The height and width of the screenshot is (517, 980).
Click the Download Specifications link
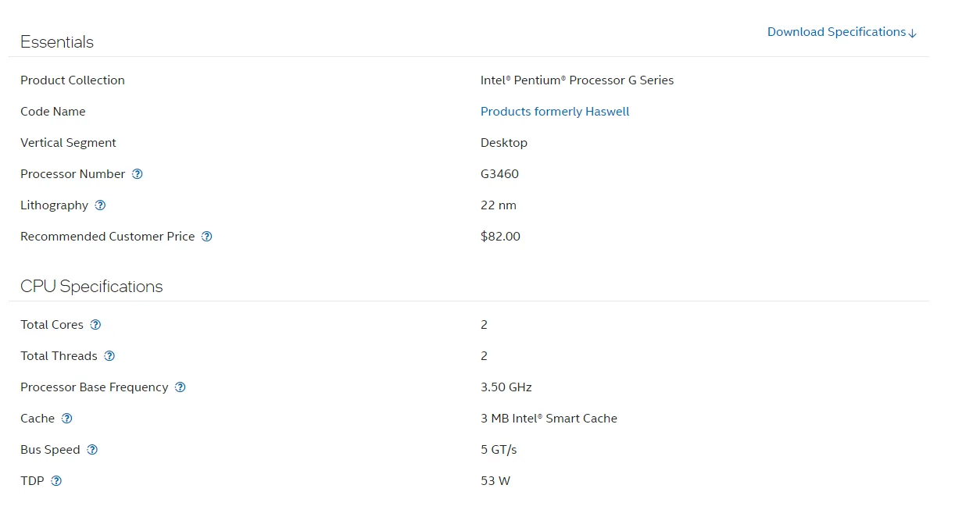click(x=842, y=32)
